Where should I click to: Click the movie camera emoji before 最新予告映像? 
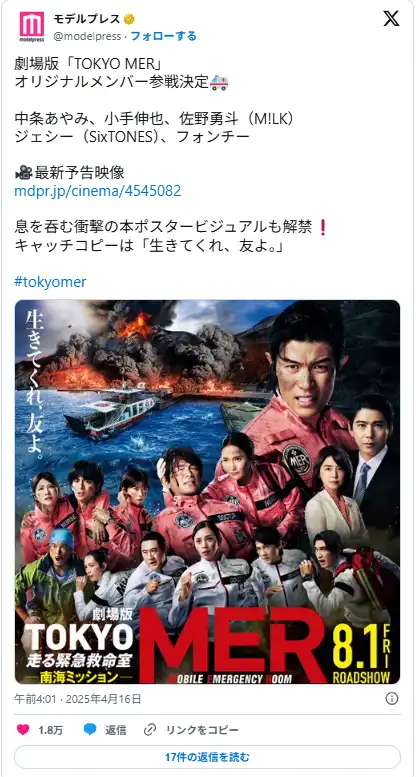tap(23, 173)
